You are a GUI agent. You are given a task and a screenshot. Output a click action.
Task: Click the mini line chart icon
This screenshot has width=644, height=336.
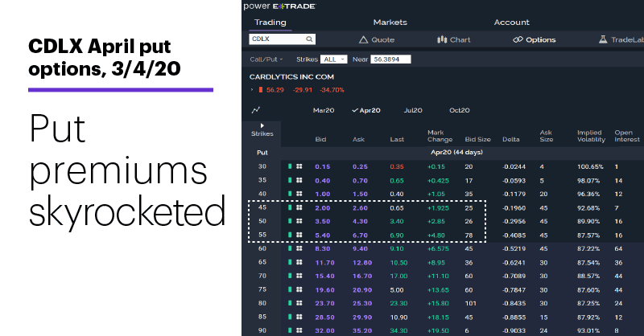tap(256, 110)
